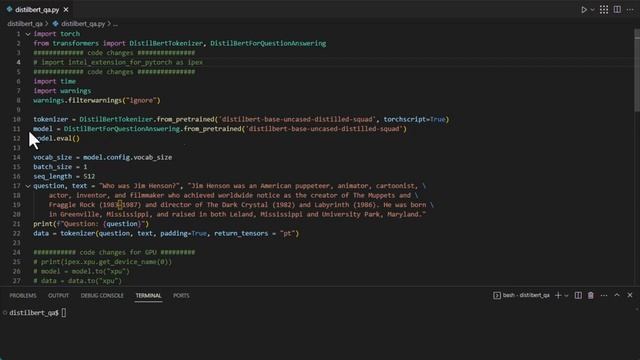Click the editor vertical scrollbar thumb
Image resolution: width=640 pixels, height=360 pixels.
pyautogui.click(x=637, y=70)
